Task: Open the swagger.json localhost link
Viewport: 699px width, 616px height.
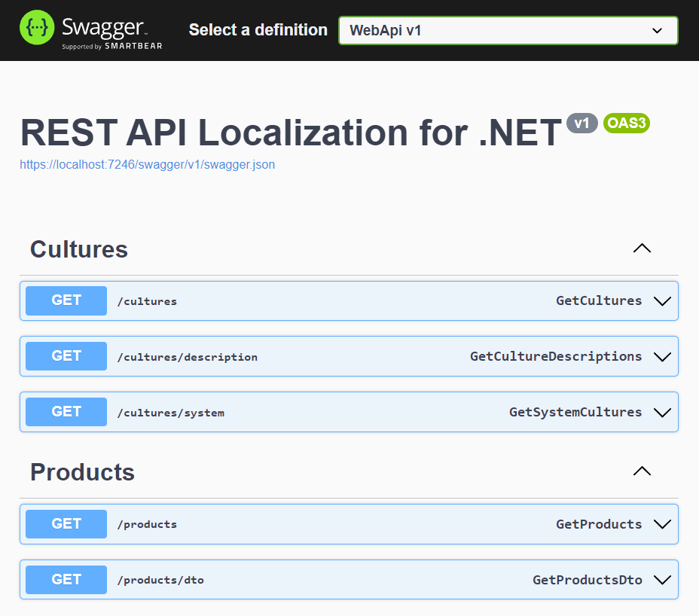Action: (147, 164)
